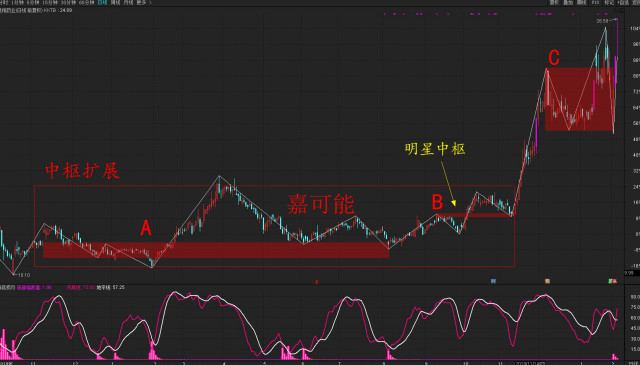Viewport: 640px width, 365px height.
Task: Click the small red marker below chart
Action: pos(317,281)
